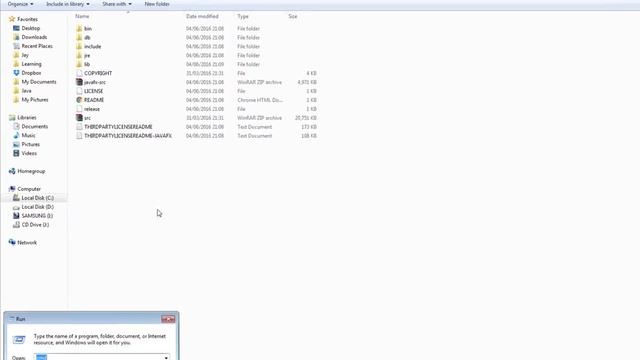Open the Include in library dropdown

tap(68, 4)
